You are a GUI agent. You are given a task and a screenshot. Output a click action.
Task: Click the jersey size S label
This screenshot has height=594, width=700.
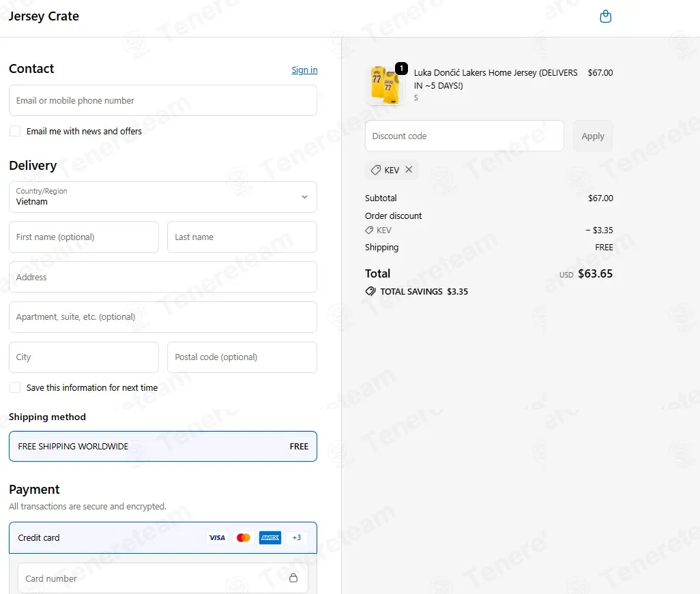(416, 98)
